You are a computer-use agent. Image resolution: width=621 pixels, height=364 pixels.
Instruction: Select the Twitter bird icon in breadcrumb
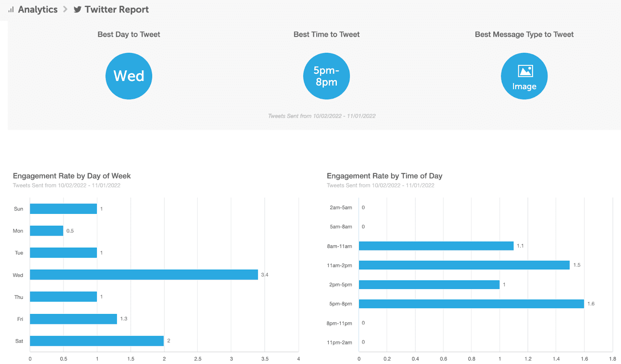pos(77,9)
